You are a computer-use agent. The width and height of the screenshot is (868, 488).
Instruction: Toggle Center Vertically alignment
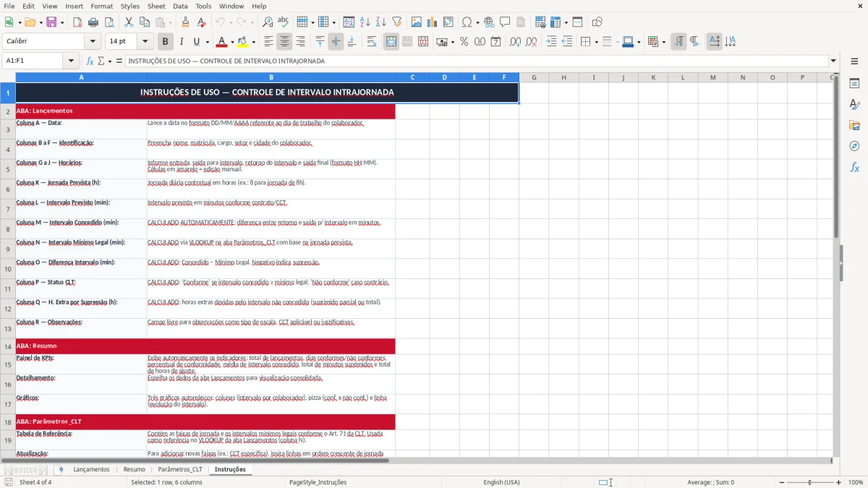tap(336, 42)
